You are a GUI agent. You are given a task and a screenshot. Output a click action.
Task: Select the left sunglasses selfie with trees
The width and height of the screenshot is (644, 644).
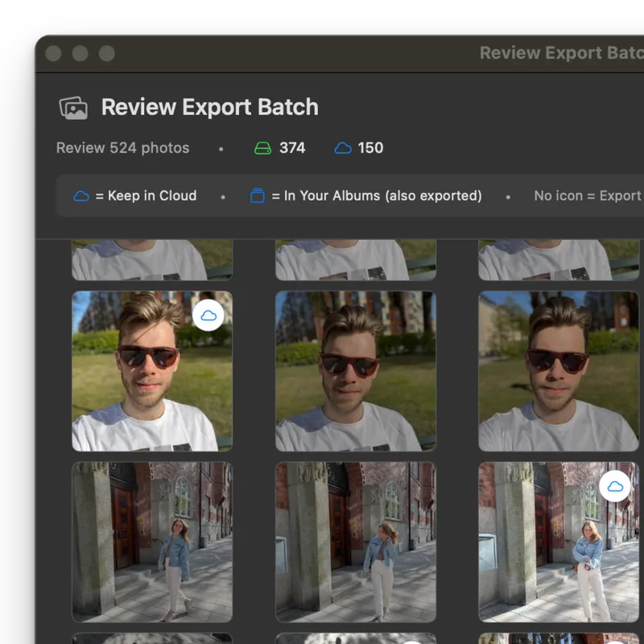[x=152, y=371]
